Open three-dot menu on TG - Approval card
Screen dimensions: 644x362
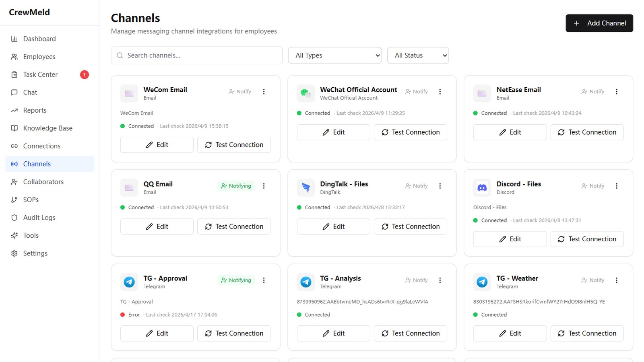[264, 280]
